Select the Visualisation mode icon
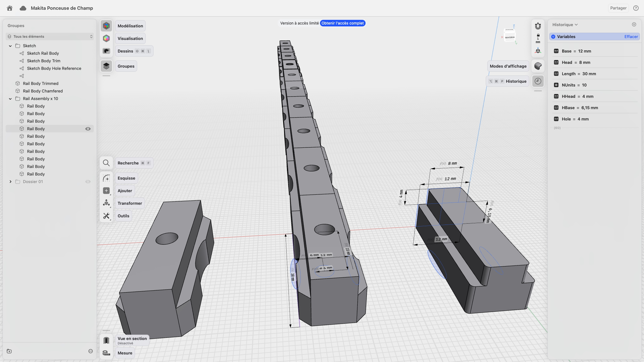644x362 pixels. (x=106, y=38)
